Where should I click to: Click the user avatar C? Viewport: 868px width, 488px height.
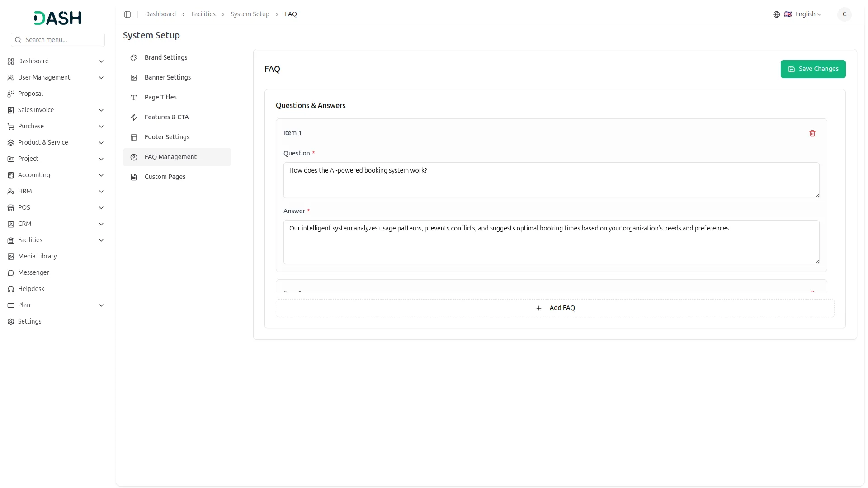pos(844,14)
